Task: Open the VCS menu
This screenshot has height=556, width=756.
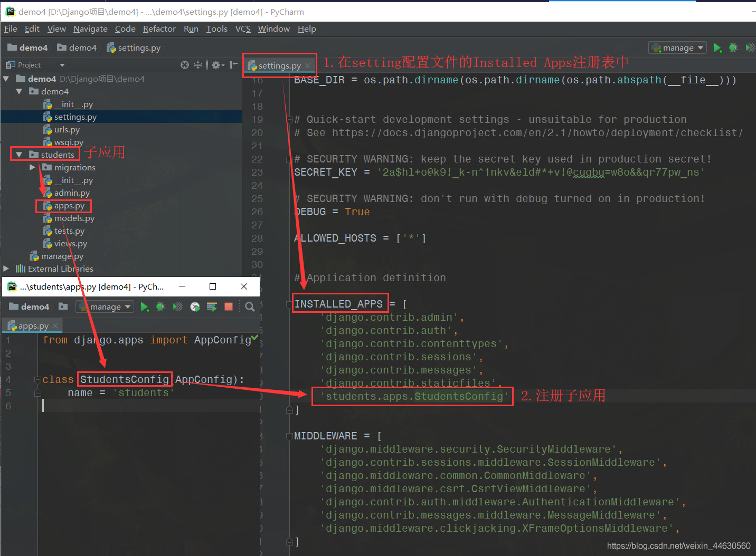Action: 243,28
